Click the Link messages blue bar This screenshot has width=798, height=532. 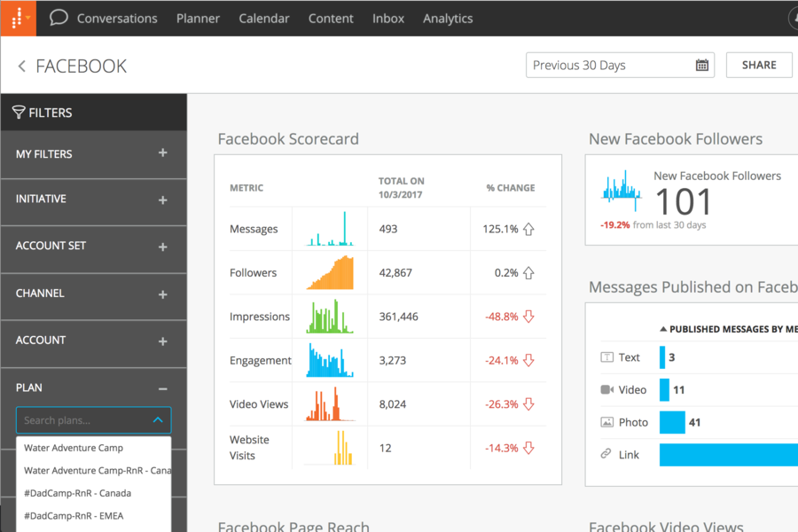click(x=727, y=455)
